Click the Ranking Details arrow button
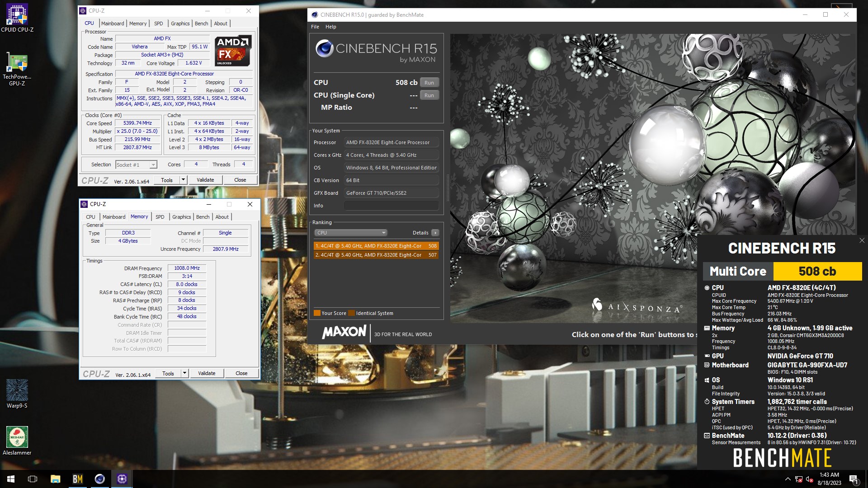 [435, 233]
